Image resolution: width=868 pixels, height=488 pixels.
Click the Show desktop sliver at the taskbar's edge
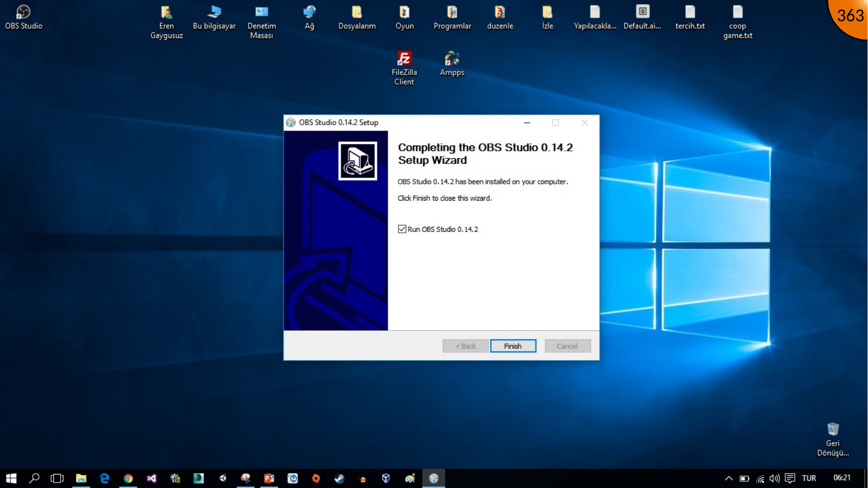point(866,478)
